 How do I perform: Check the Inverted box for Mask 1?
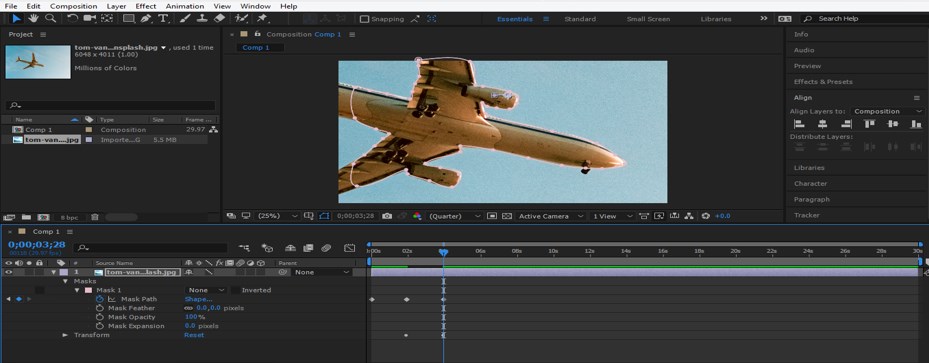coord(235,290)
